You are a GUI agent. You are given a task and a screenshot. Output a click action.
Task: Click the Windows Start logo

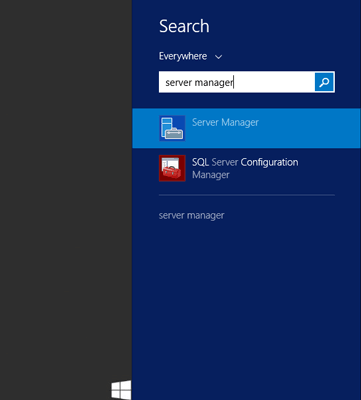pyautogui.click(x=121, y=390)
